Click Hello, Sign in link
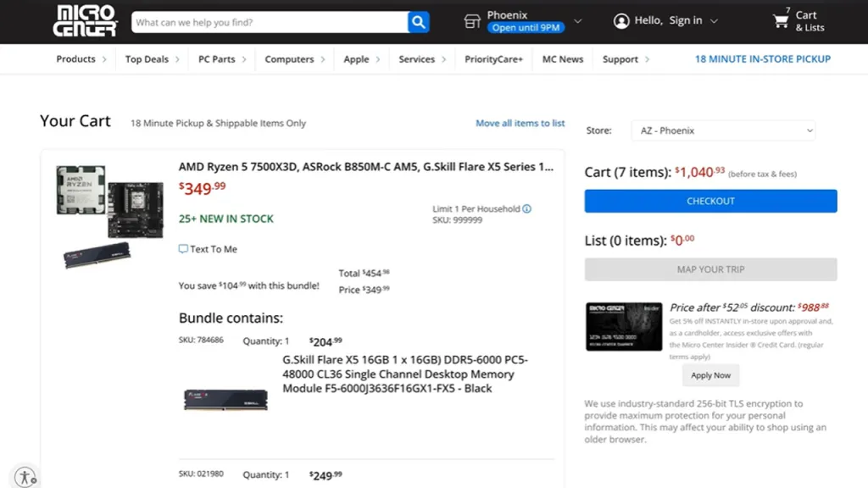The image size is (868, 488). click(x=668, y=20)
